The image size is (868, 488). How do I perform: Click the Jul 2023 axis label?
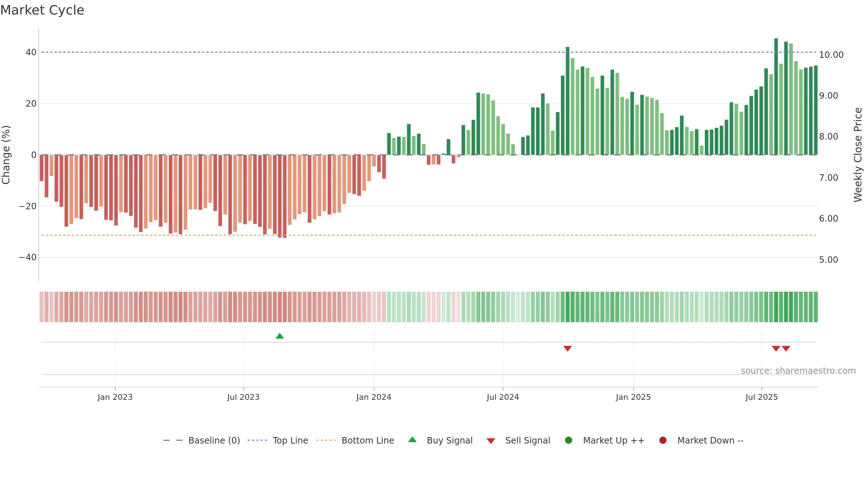click(x=243, y=397)
